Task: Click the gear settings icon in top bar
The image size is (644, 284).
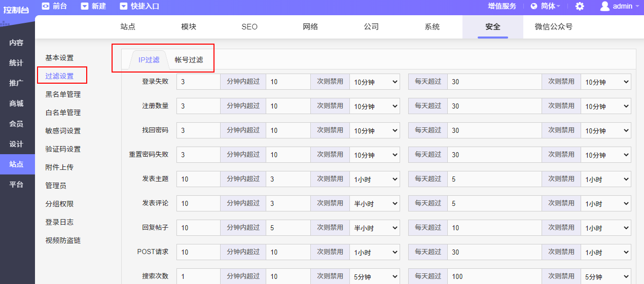Action: click(x=580, y=7)
